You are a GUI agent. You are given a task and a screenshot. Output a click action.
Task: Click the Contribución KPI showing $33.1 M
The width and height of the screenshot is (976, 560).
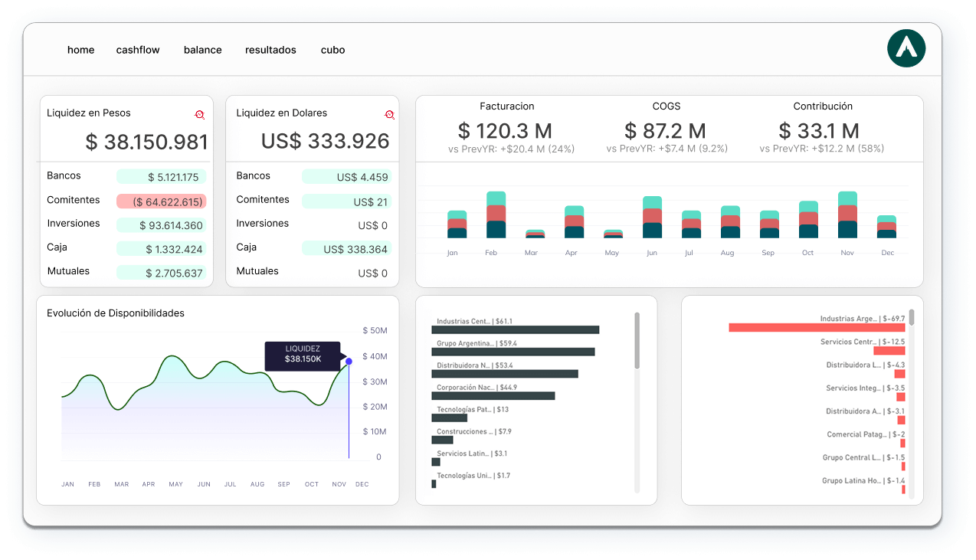820,130
